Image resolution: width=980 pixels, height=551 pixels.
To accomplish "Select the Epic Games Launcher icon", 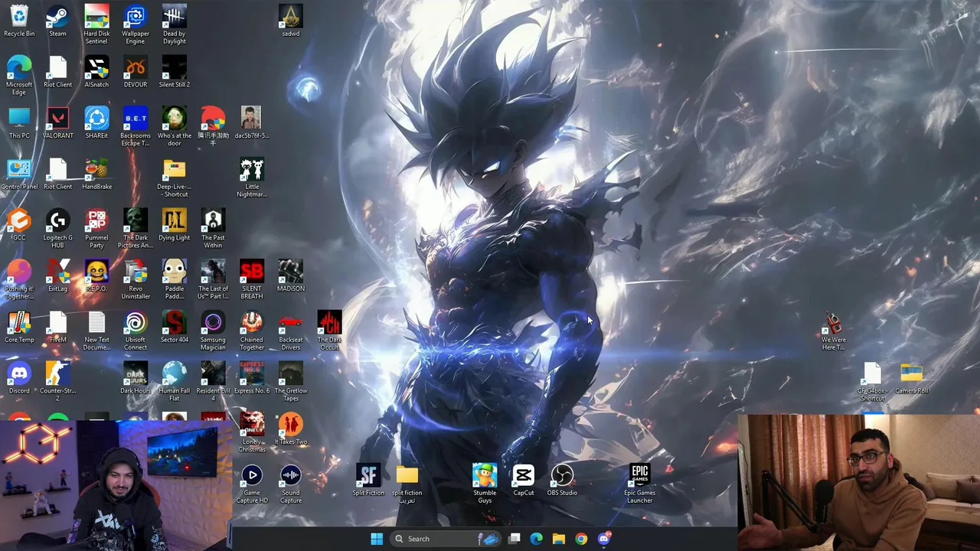I will [640, 484].
